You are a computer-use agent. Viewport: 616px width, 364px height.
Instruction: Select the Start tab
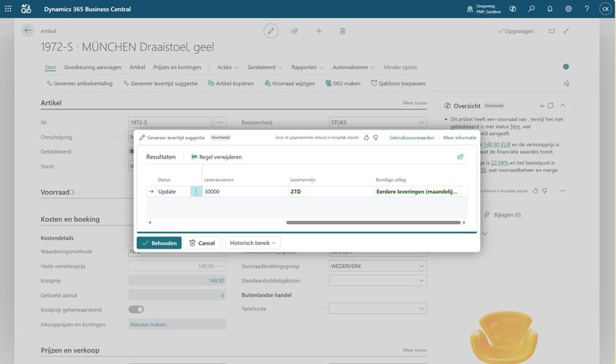[x=50, y=67]
